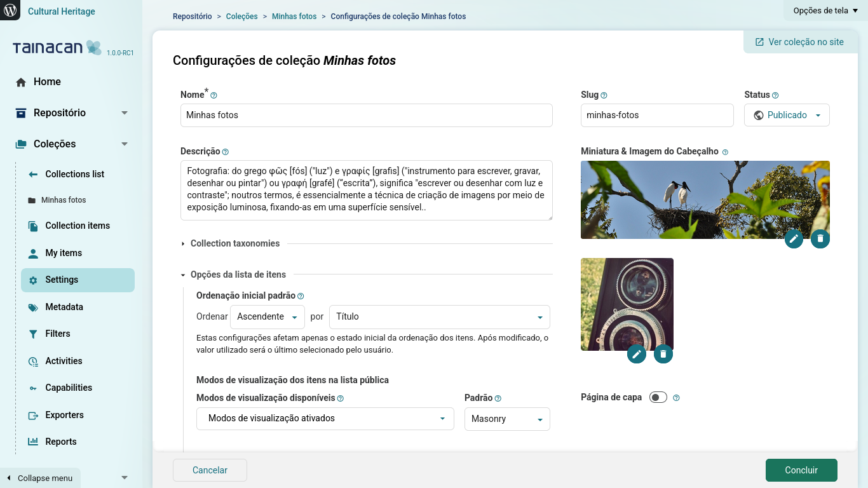The height and width of the screenshot is (488, 868).
Task: Click the help icon beside Slug
Action: 604,95
